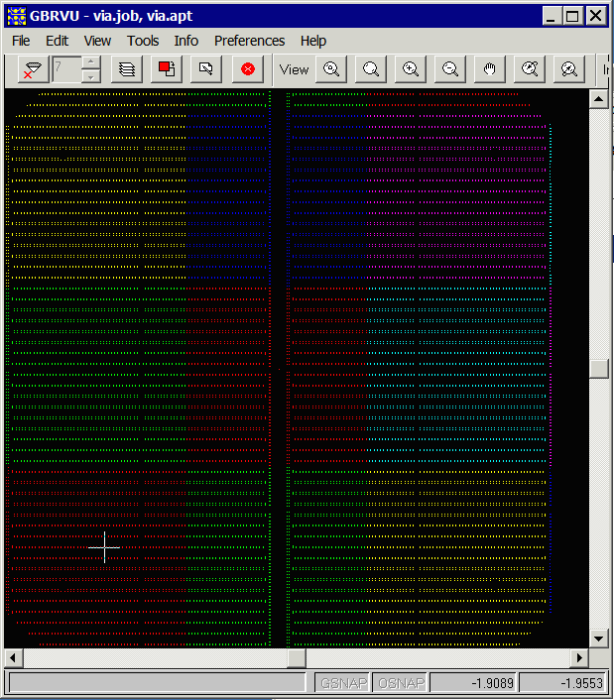Click the first magnifier zoom icon after View

coord(331,69)
